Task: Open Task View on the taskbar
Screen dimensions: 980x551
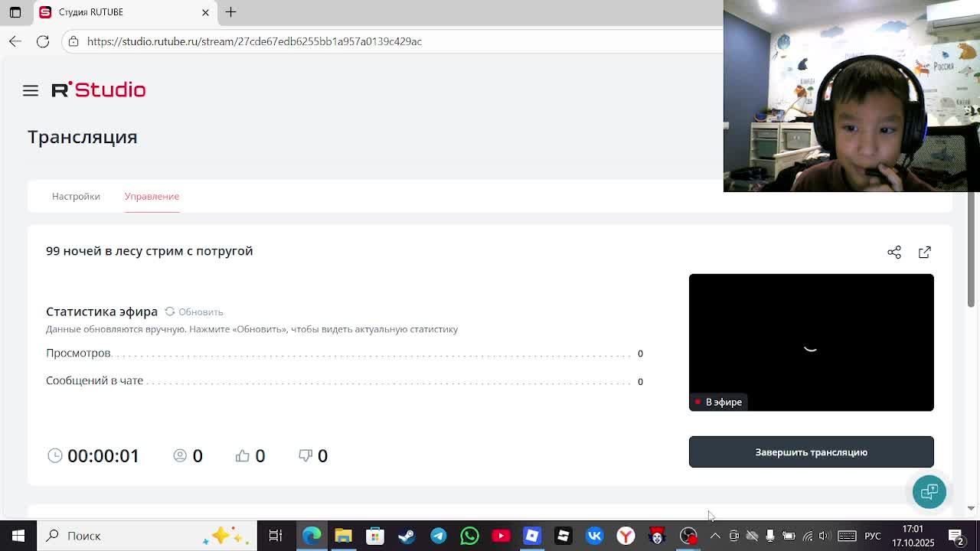Action: pyautogui.click(x=276, y=536)
